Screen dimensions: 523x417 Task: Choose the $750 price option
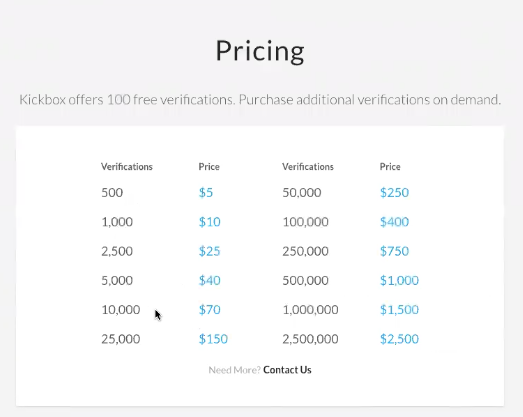[x=394, y=251]
